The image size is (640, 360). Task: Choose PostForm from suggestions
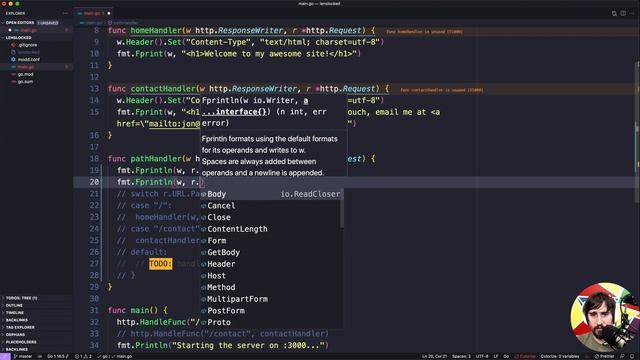pos(271,311)
